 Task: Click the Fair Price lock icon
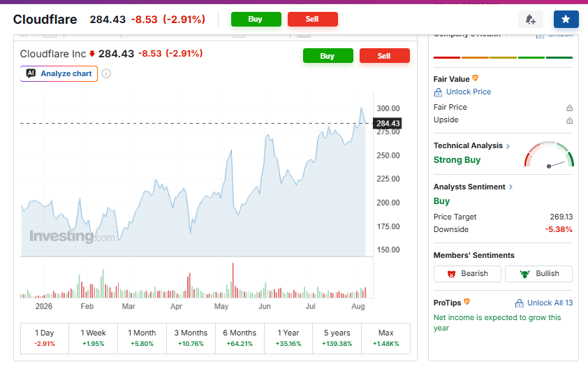[569, 108]
